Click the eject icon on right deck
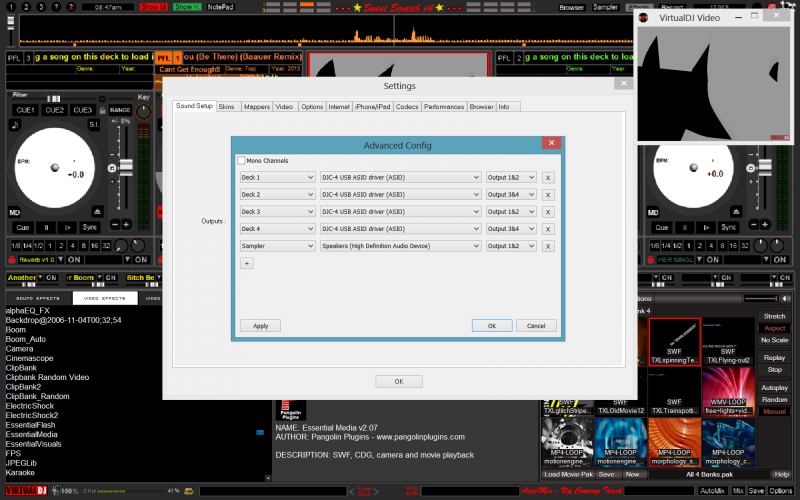 coord(736,211)
